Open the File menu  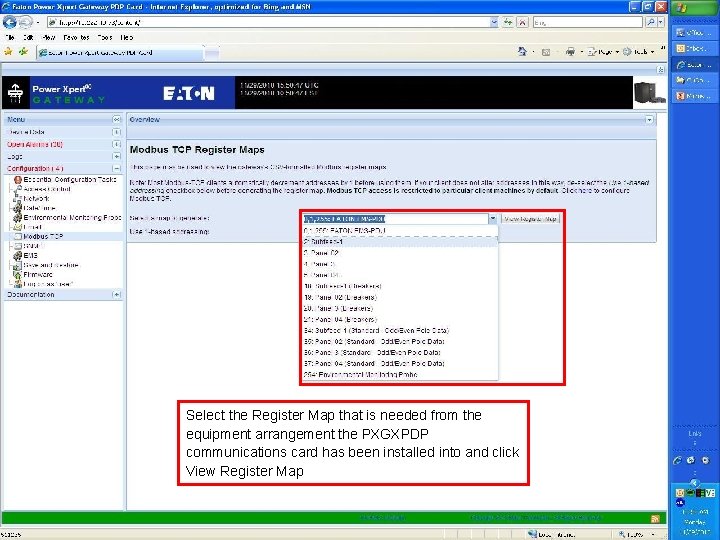(x=10, y=37)
